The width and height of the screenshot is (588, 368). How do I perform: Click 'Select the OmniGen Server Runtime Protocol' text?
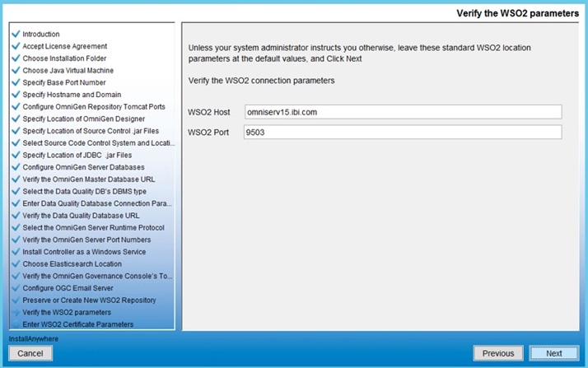click(93, 227)
